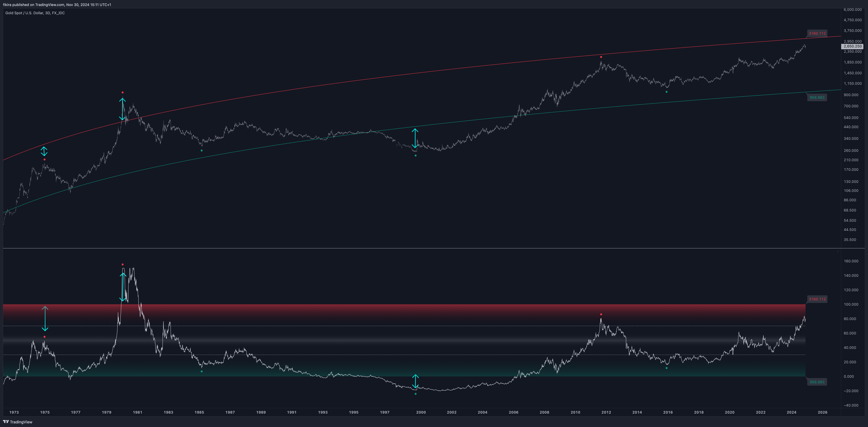868x427 pixels.
Task: Click the 54.500 price axis value
Action: coord(850,221)
